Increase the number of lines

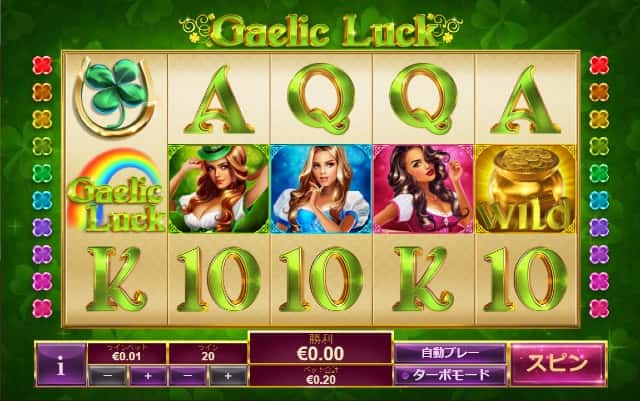coord(228,376)
